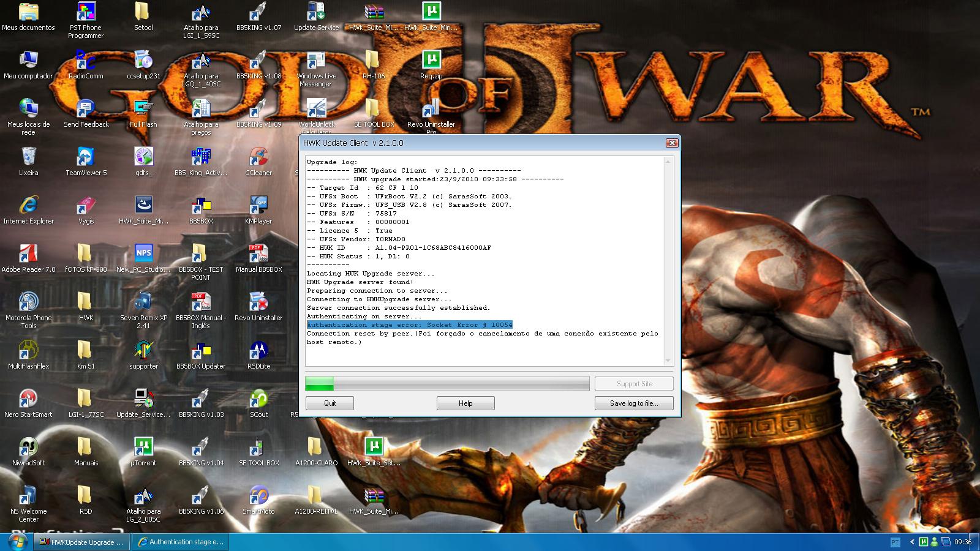Open Req.zip torrent file icon
Screen dimensions: 980x551
pyautogui.click(x=431, y=65)
